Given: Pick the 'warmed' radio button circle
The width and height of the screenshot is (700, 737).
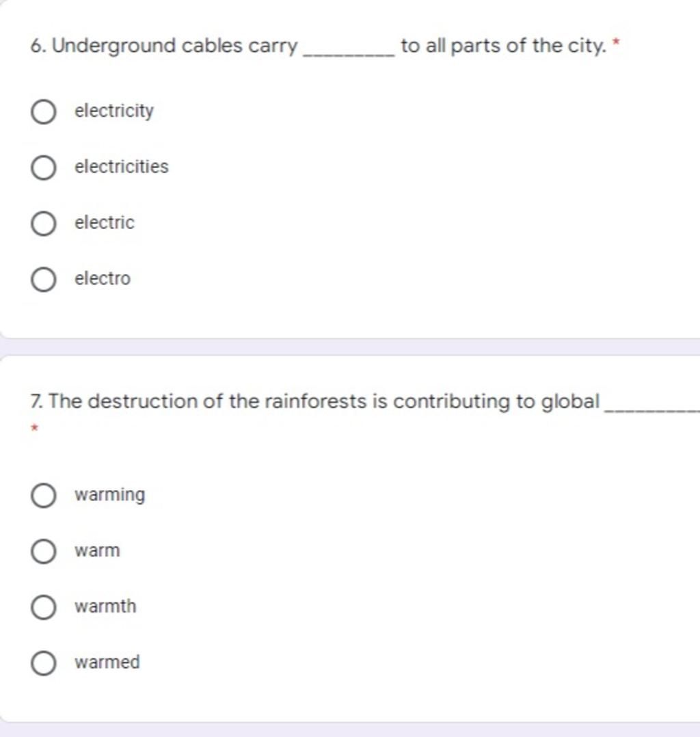Looking at the screenshot, I should click(x=43, y=663).
